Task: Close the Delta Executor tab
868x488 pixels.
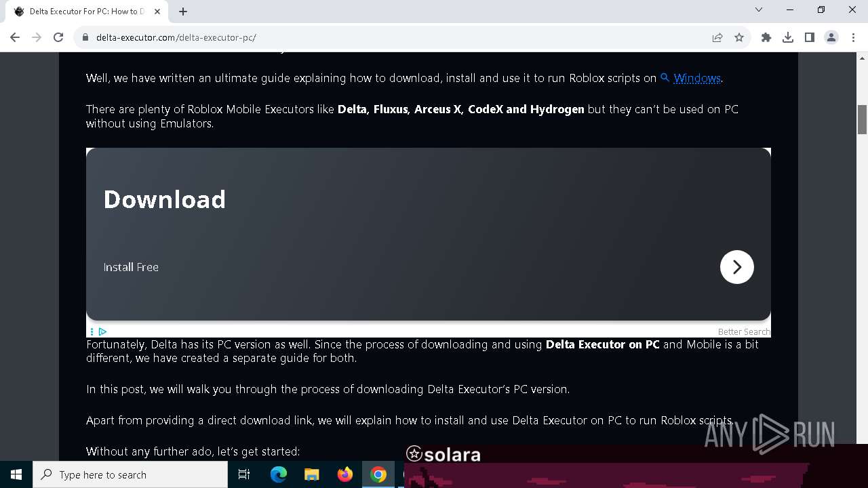Action: tap(157, 12)
